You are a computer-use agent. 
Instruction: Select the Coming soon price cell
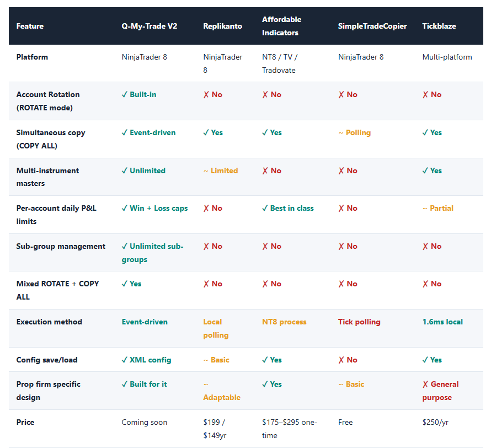point(145,422)
